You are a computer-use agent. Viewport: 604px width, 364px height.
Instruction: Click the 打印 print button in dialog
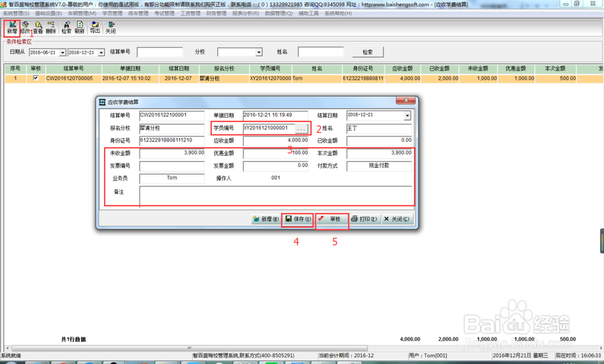364,219
